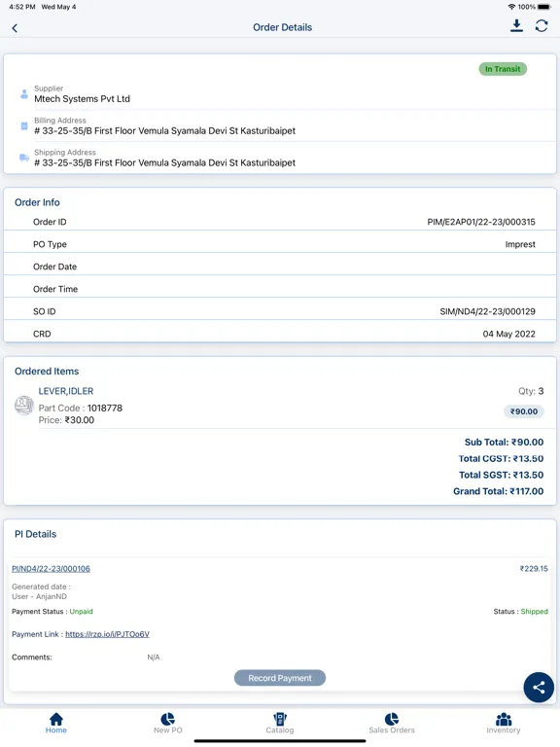Select the Total CGST ₹13.50 line

pos(501,458)
